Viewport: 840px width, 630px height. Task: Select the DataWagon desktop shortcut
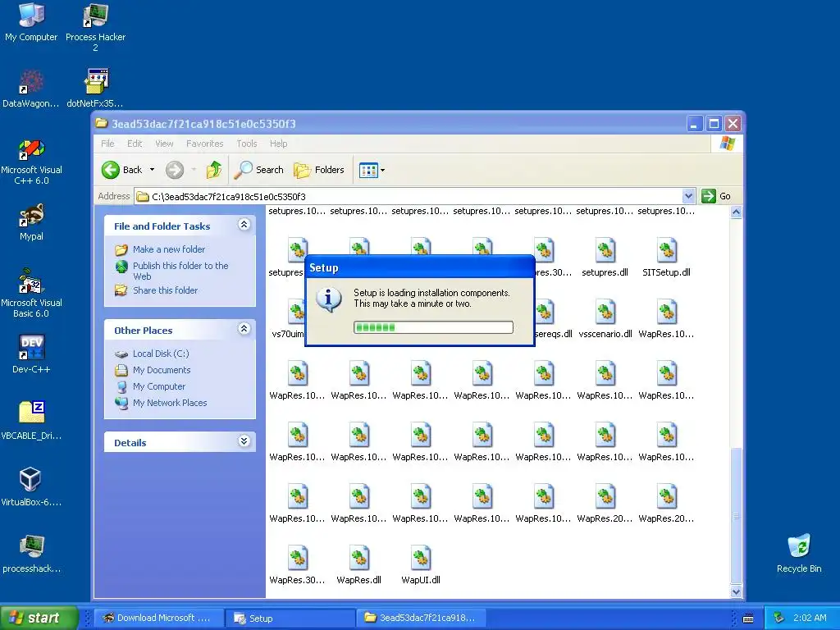tap(31, 89)
